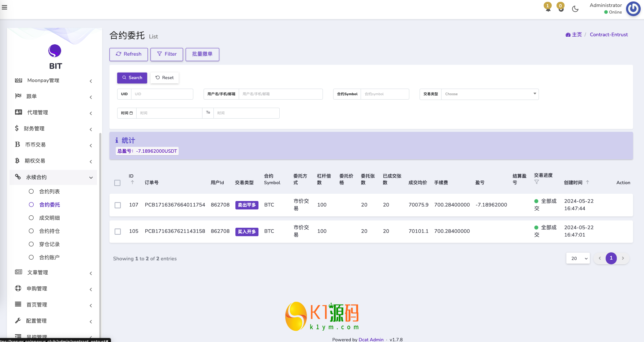Image resolution: width=644 pixels, height=342 pixels.
Task: Select the checkbox for order 105
Action: click(118, 231)
